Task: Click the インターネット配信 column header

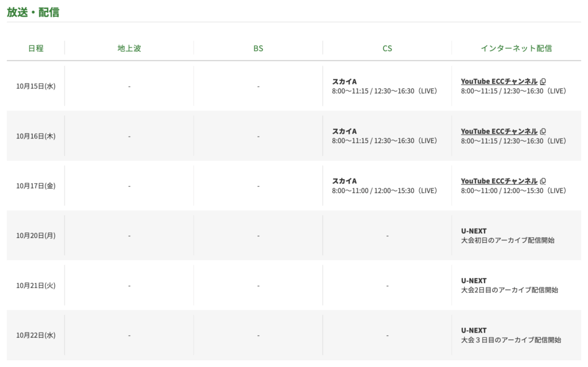Action: point(516,48)
